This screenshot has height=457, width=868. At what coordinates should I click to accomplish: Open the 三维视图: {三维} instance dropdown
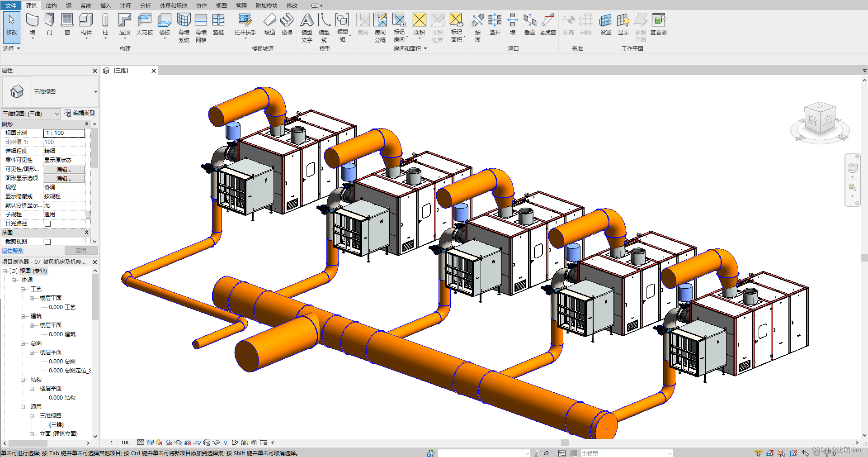click(x=31, y=114)
